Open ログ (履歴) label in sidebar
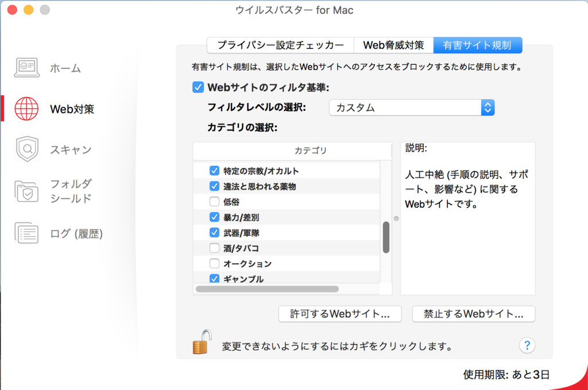Image resolution: width=588 pixels, height=390 pixels. click(x=76, y=233)
